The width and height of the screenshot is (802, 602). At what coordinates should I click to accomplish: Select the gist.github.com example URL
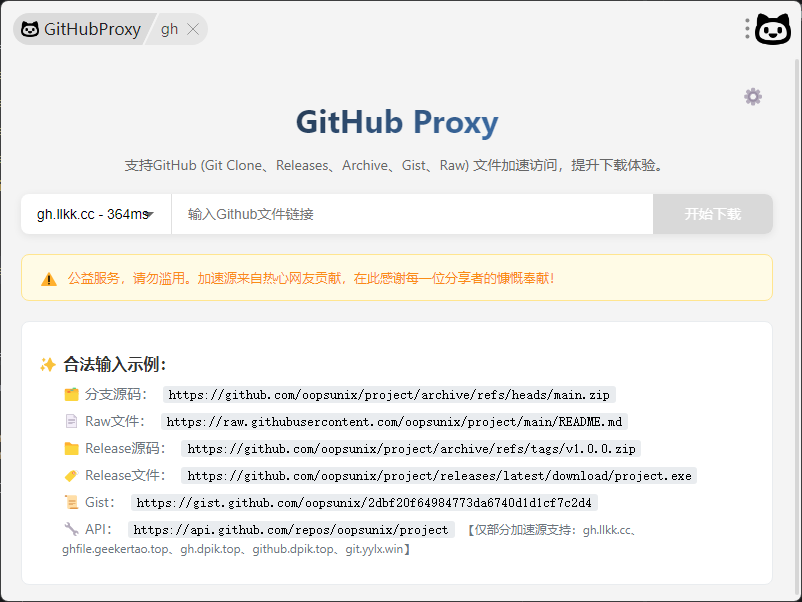click(364, 503)
